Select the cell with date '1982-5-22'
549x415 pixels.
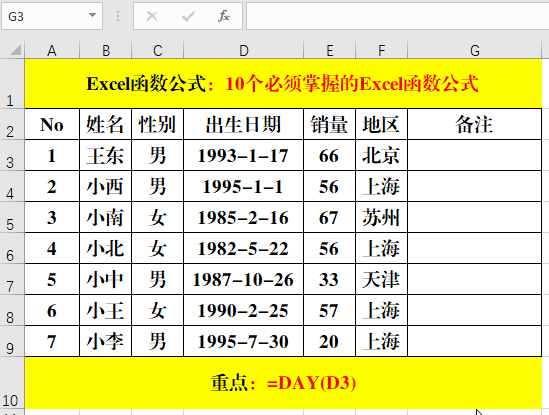tap(243, 248)
